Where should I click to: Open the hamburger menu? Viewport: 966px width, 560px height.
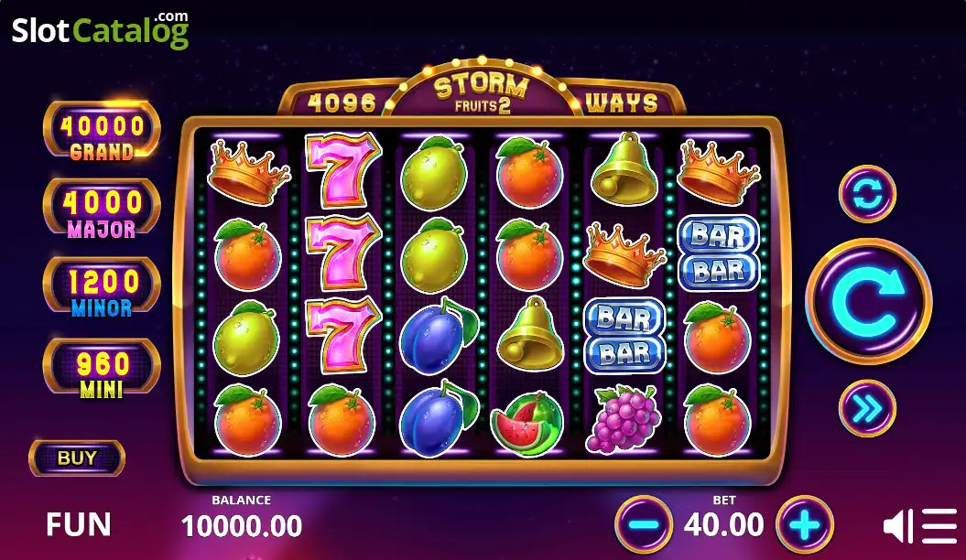tap(939, 526)
